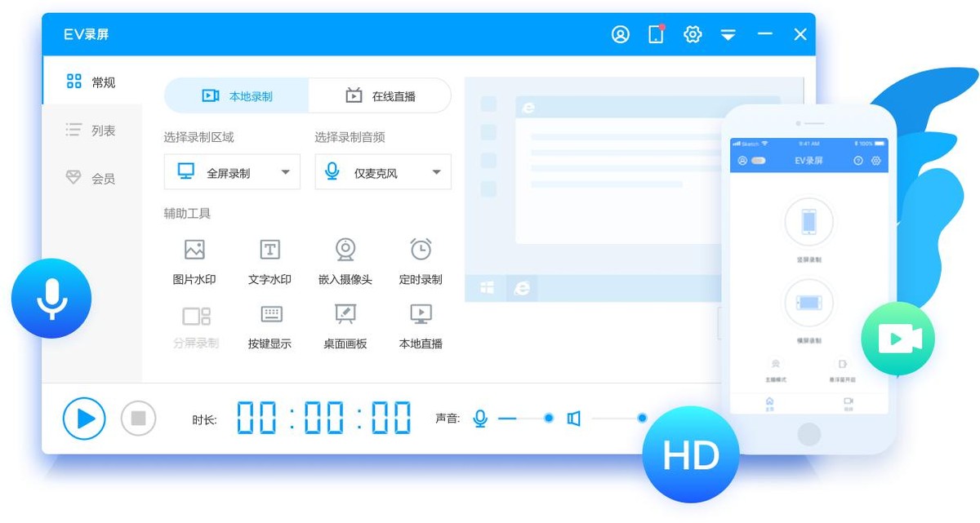Expand the title bar chevron menu
980x523 pixels.
pos(728,33)
